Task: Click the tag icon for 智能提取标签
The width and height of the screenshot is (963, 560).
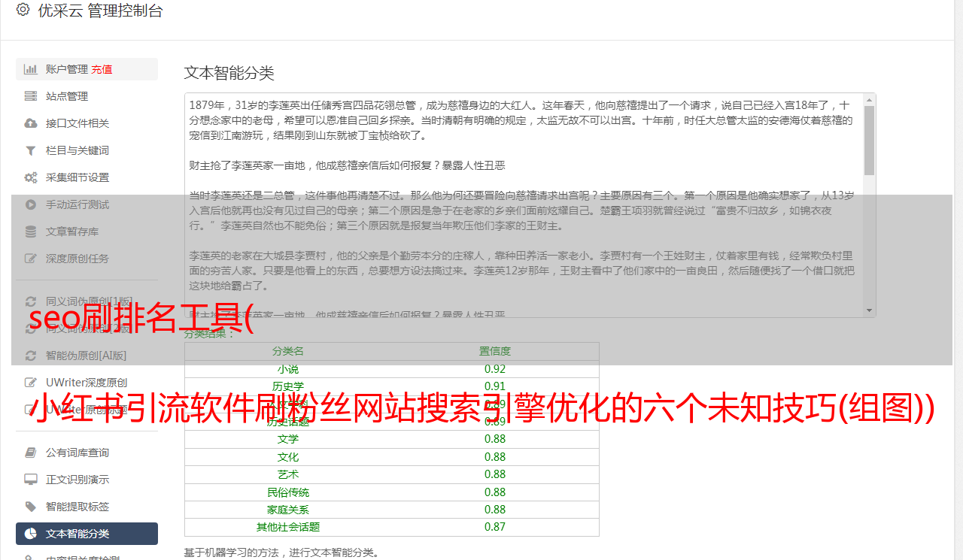Action: 31,507
